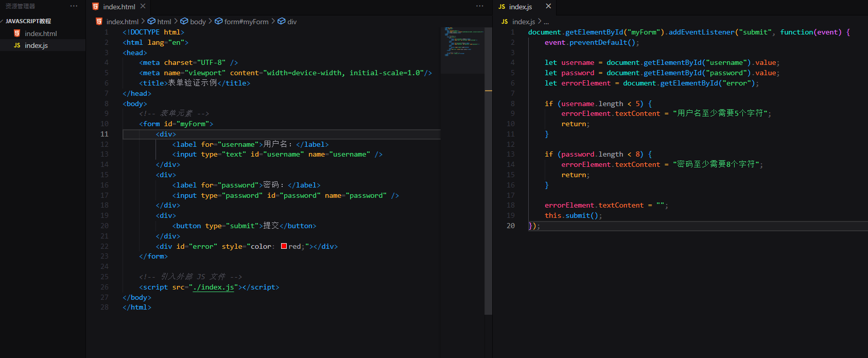Close the index.js tab
Screen dimensions: 868x358
click(x=548, y=6)
